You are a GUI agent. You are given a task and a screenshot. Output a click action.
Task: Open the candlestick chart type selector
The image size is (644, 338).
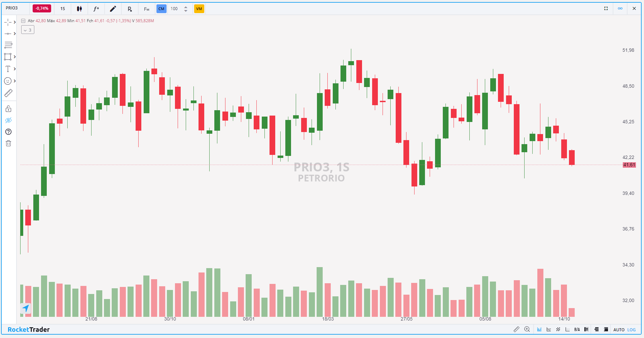coord(79,9)
